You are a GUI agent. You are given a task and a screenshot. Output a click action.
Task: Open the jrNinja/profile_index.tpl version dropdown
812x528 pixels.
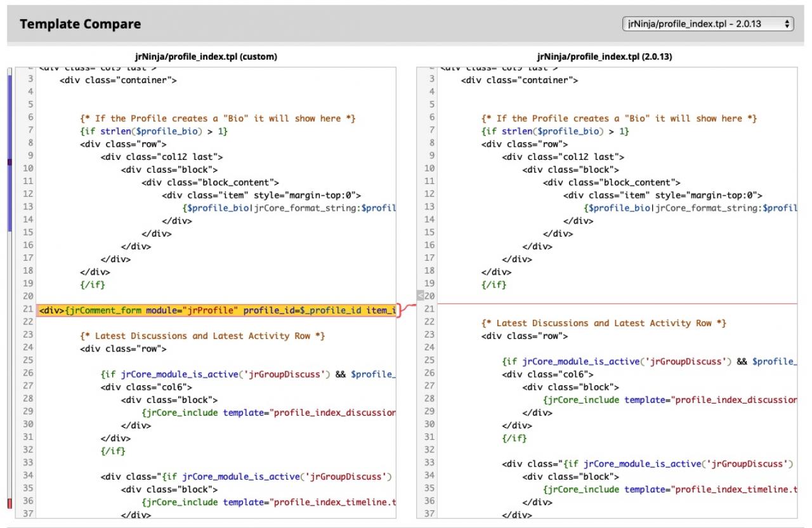708,24
